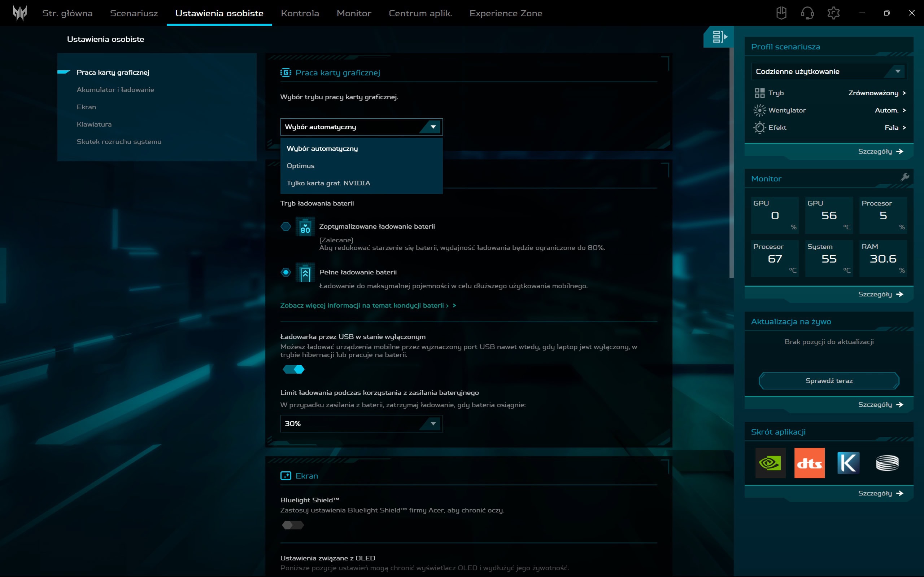Switch to the Scenariusz tab
The width and height of the screenshot is (924, 577).
tap(134, 13)
